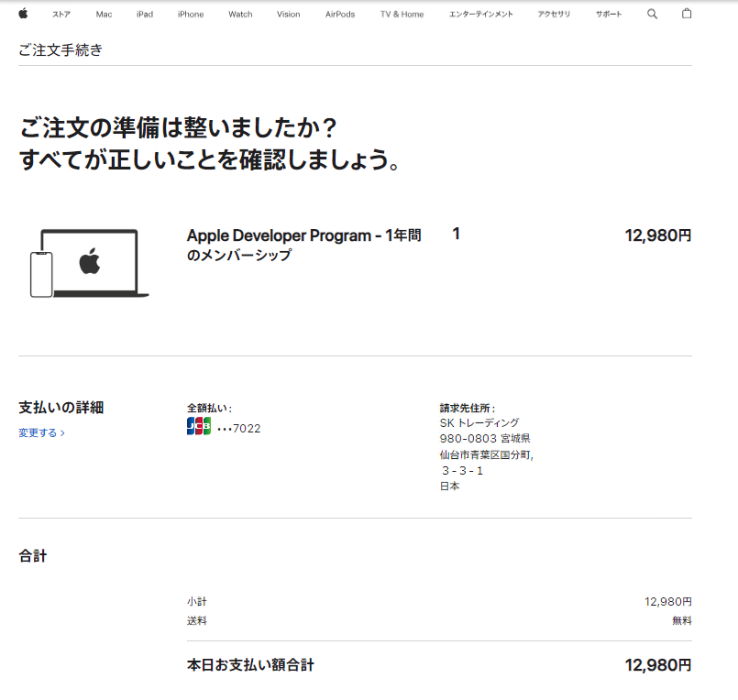738x700 pixels.
Task: Open the shopping bag icon
Action: (x=687, y=14)
